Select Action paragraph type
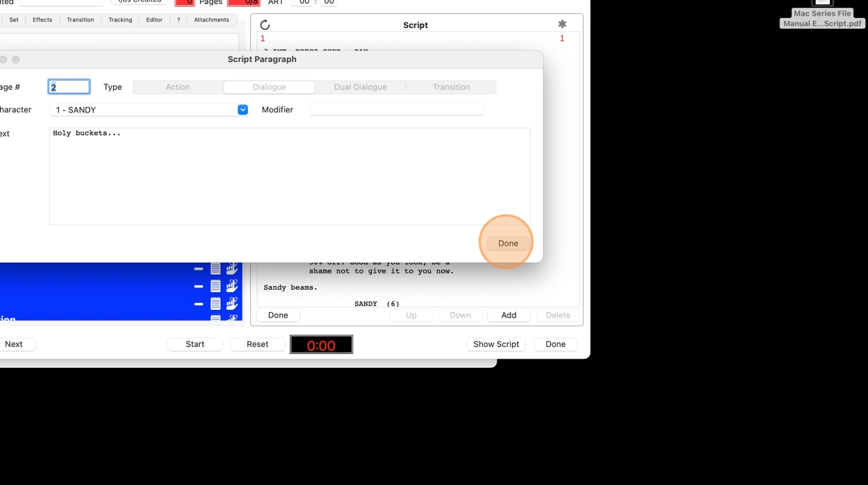Screen dimensions: 868x485 (177, 87)
